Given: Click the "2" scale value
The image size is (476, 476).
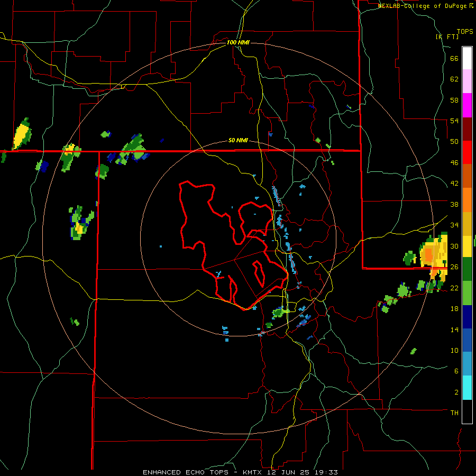Looking at the screenshot, I should coord(456,392).
